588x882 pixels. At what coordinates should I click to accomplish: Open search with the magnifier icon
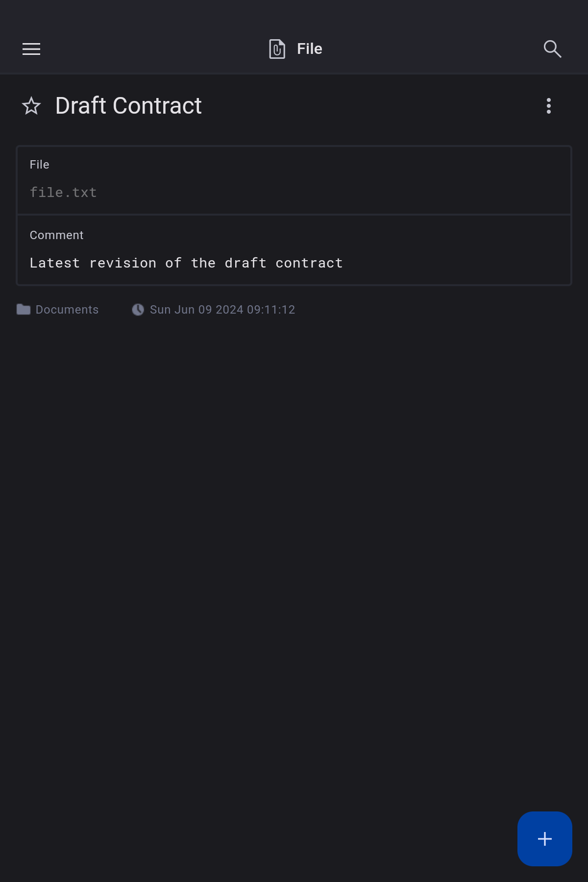coord(552,49)
